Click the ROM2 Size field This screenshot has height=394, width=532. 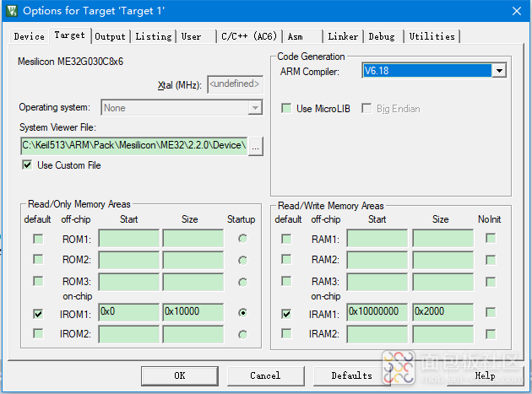coord(193,260)
